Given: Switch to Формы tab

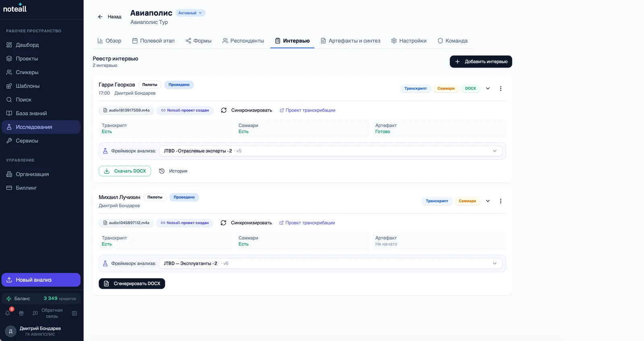Looking at the screenshot, I should click(x=198, y=41).
